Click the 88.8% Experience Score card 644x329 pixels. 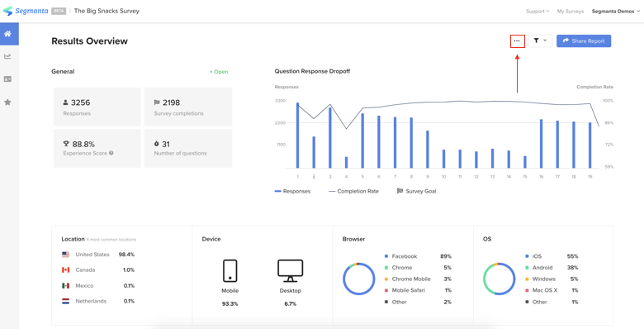coord(97,149)
